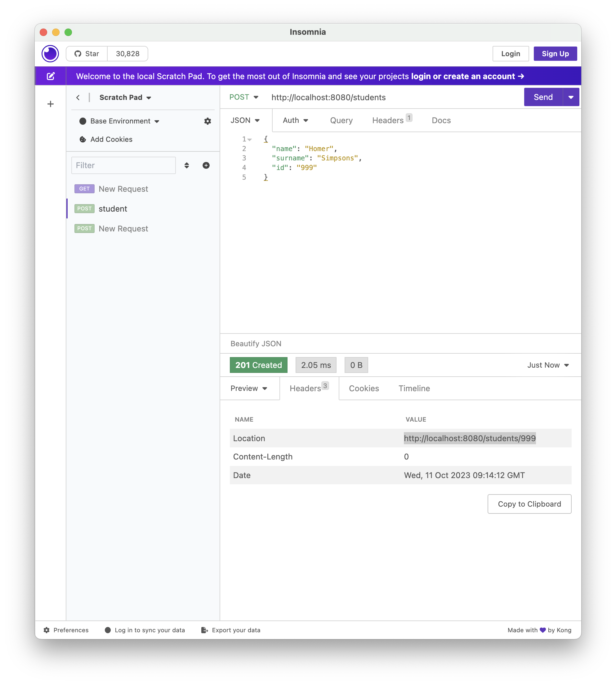This screenshot has width=616, height=685.
Task: Click the "999" id value in editor
Action: tap(307, 168)
